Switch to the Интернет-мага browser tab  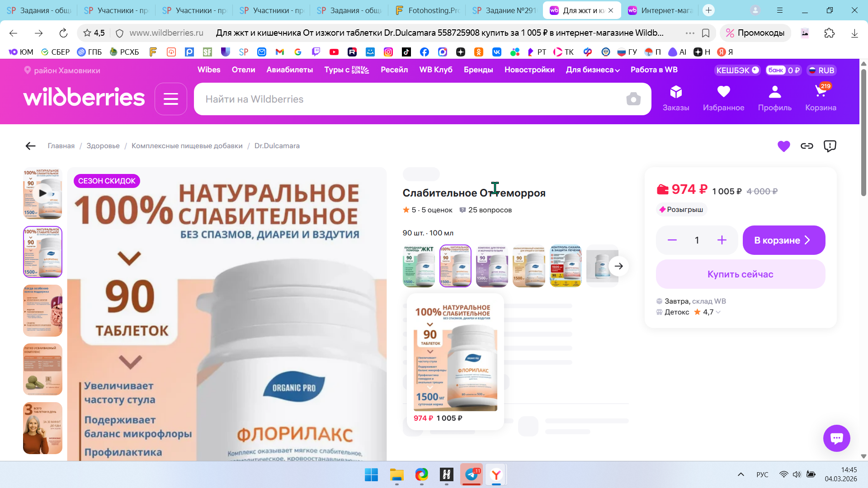[x=661, y=10]
